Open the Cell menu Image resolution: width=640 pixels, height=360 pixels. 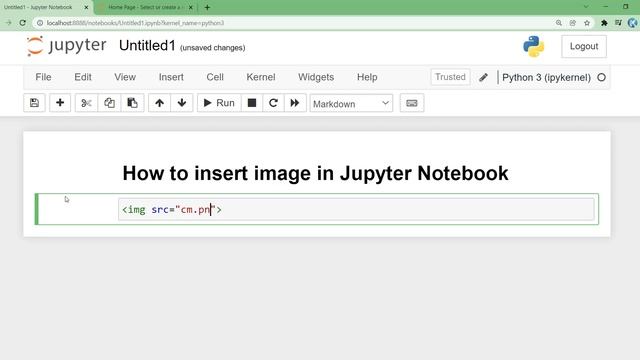215,77
